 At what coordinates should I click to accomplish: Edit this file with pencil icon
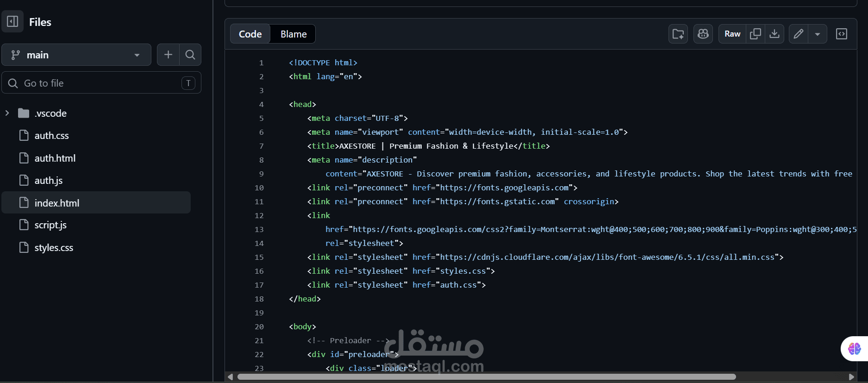[799, 34]
